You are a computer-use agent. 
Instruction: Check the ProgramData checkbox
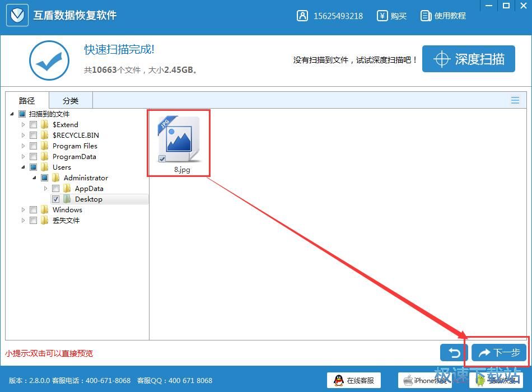pos(33,156)
